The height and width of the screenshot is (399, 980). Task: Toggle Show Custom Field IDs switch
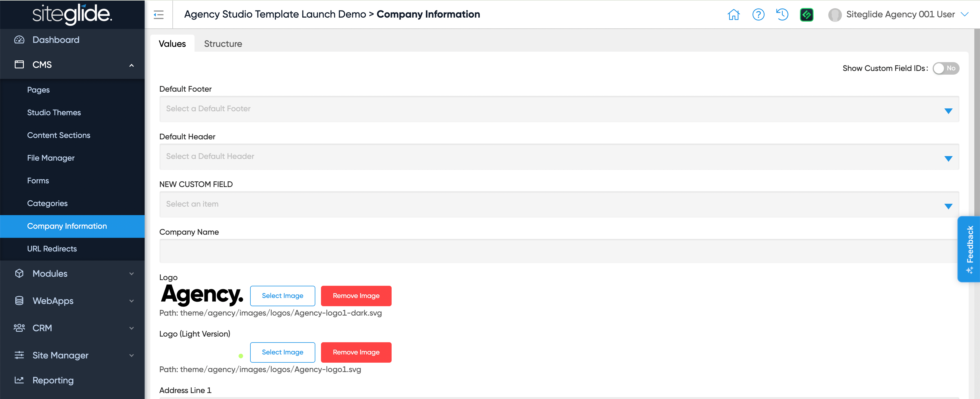pos(945,68)
